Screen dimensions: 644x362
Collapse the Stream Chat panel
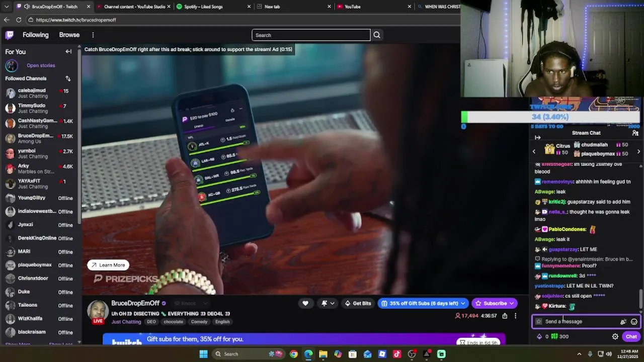click(x=537, y=137)
